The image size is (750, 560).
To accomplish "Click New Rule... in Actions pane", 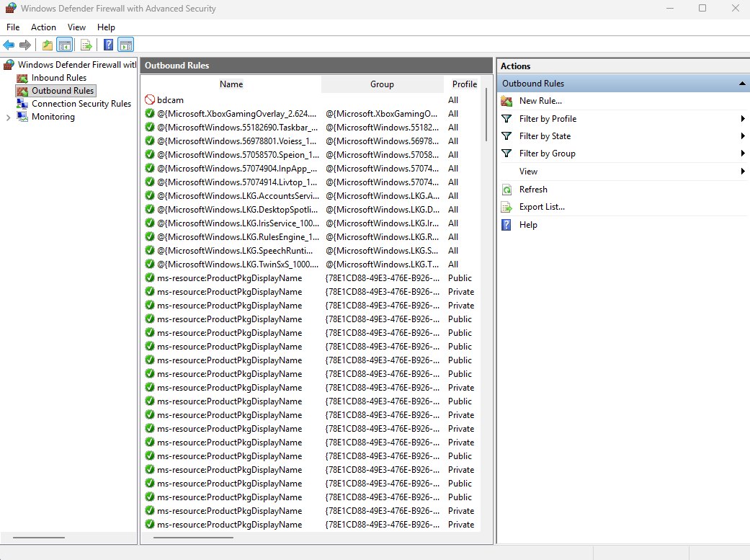I will click(x=540, y=101).
